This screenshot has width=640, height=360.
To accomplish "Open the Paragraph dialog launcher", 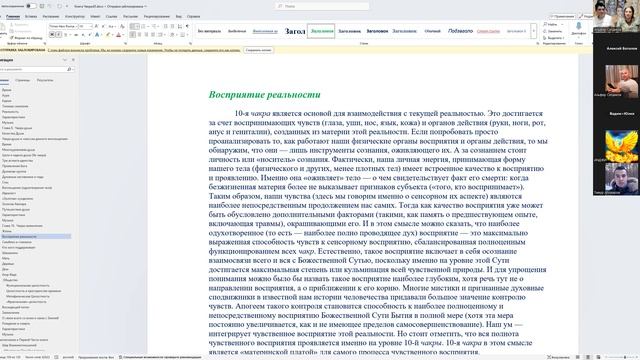I will click(190, 43).
